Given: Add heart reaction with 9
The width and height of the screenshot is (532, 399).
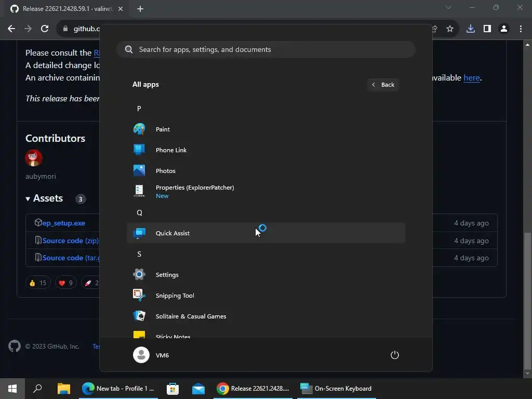Looking at the screenshot, I should coord(66,283).
